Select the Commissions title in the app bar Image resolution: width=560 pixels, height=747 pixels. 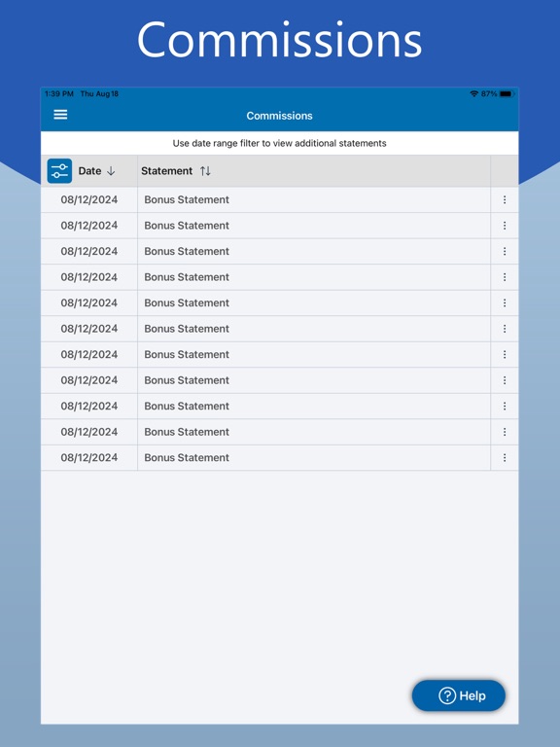click(280, 116)
